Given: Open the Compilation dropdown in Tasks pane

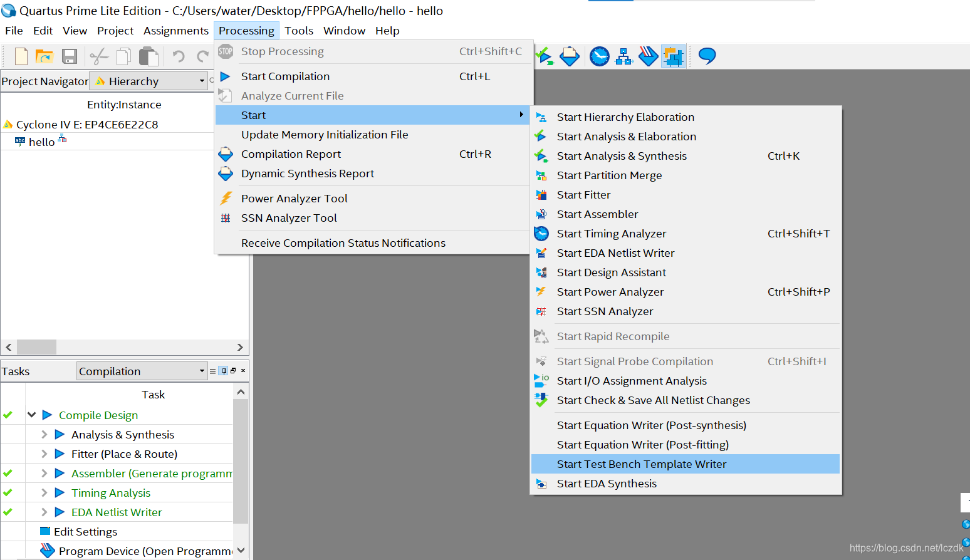Looking at the screenshot, I should (142, 371).
